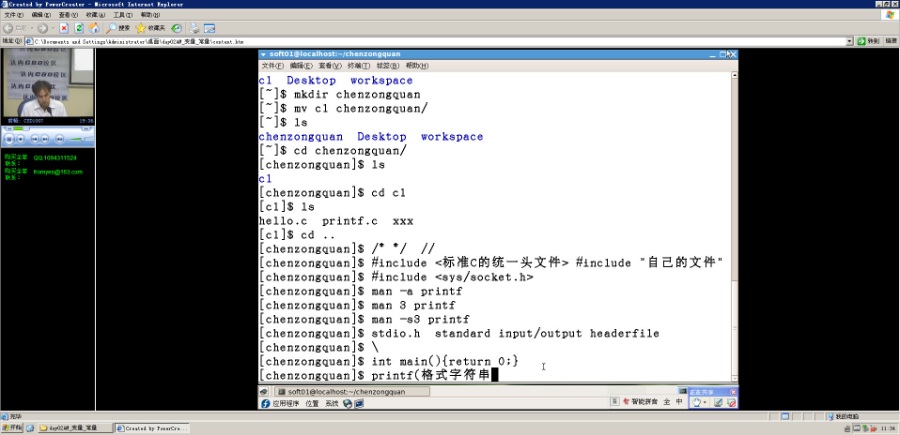Click the hand pointer tool in sharing toolbar
Image resolution: width=900 pixels, height=435 pixels.
[x=696, y=403]
